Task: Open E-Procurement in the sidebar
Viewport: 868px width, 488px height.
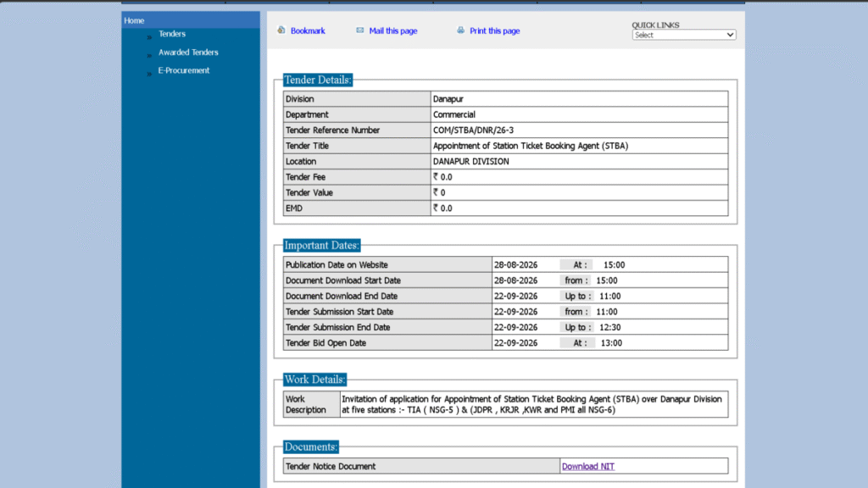Action: pos(184,70)
